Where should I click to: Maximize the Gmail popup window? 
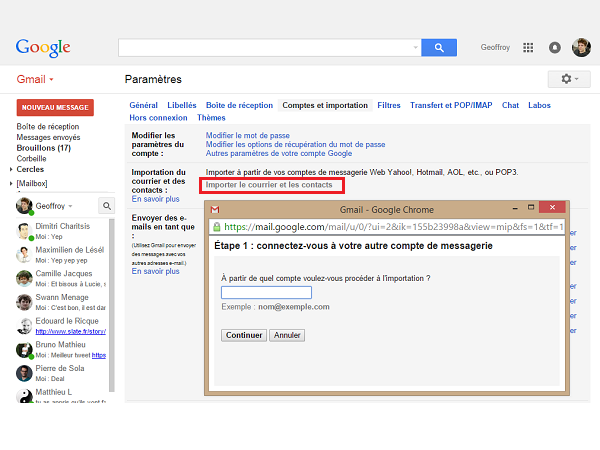click(531, 207)
